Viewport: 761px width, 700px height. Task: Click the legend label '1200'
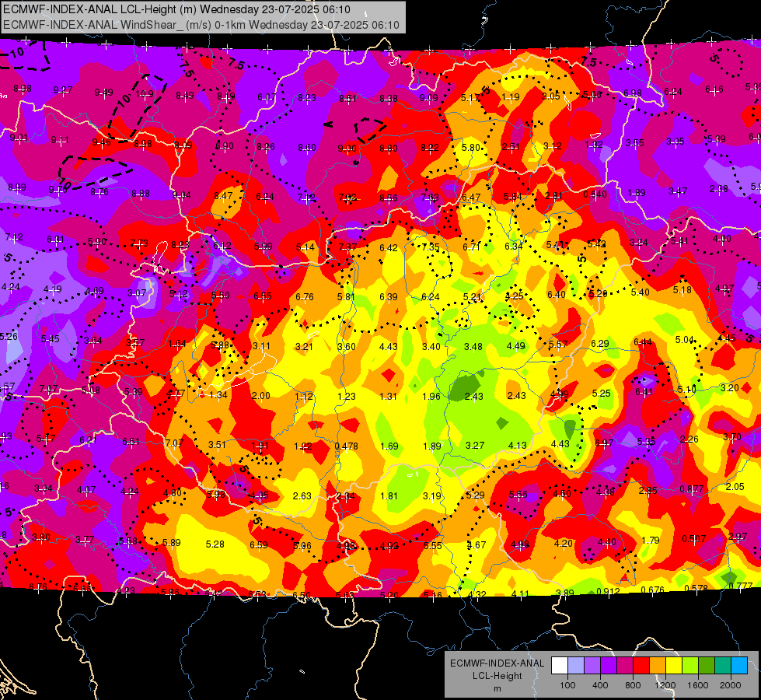coord(665,685)
